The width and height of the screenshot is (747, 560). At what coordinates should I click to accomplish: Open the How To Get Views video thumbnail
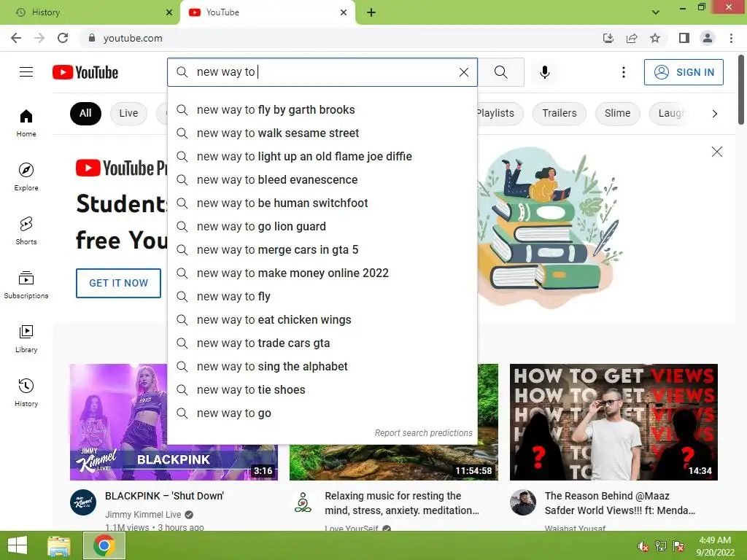click(x=614, y=422)
